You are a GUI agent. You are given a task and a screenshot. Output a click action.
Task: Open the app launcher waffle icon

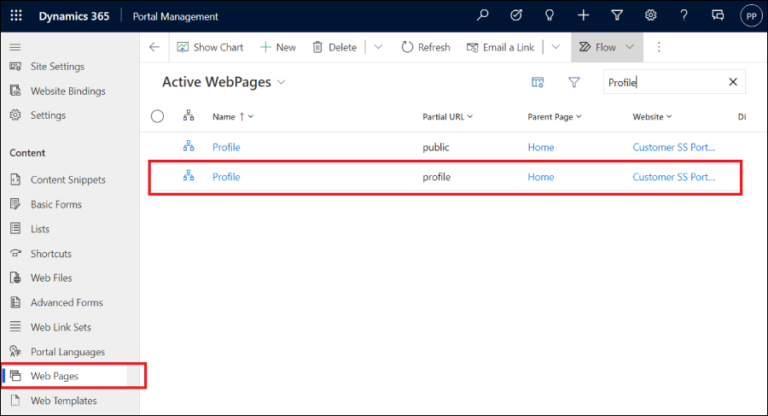[16, 16]
